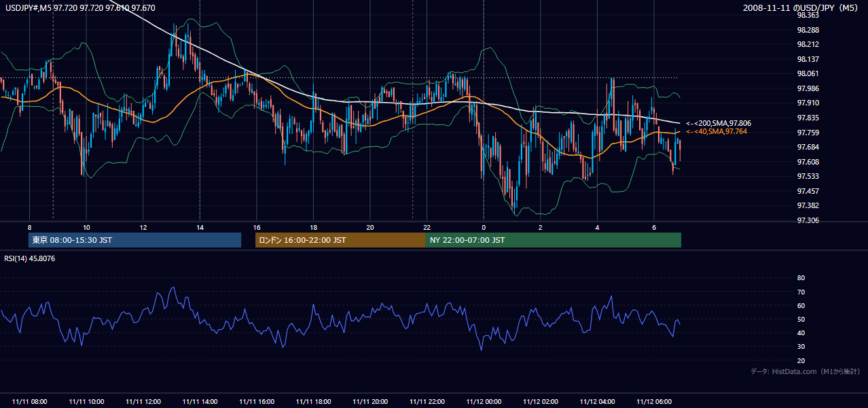Click price axis label 98.212
Image resolution: width=868 pixels, height=408 pixels.
[x=808, y=44]
